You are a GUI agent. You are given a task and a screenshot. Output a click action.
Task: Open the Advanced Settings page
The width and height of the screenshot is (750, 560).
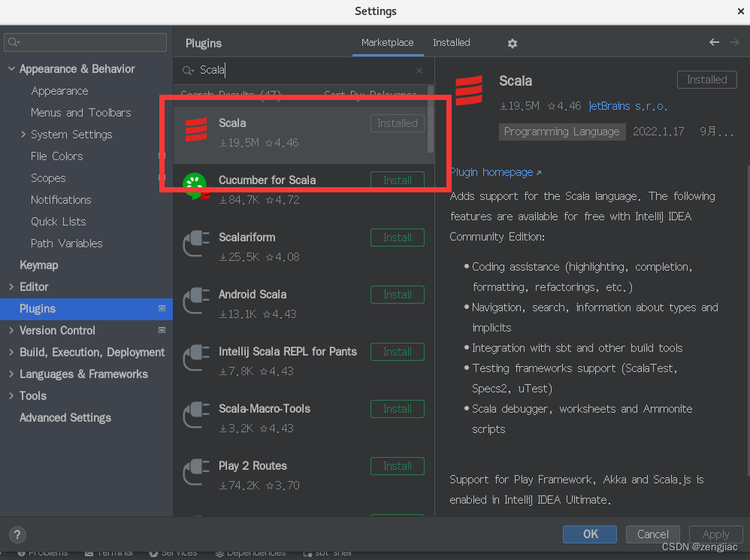coord(65,417)
